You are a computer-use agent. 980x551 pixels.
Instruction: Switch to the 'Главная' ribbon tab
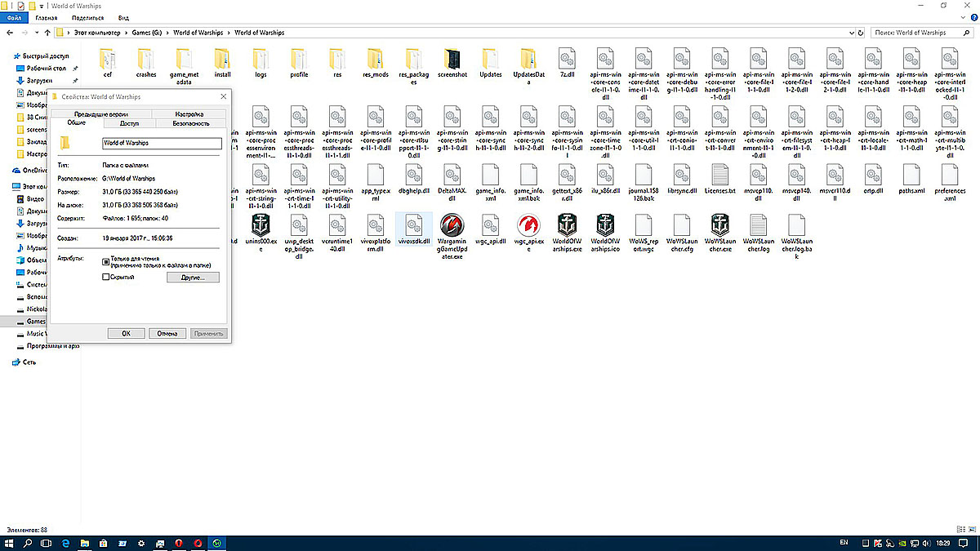(x=47, y=17)
